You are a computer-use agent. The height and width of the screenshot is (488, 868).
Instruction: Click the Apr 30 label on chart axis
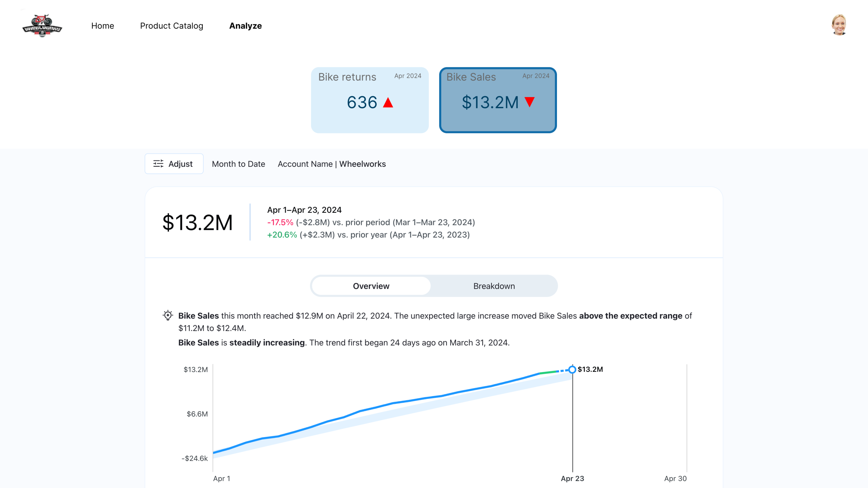tap(675, 478)
